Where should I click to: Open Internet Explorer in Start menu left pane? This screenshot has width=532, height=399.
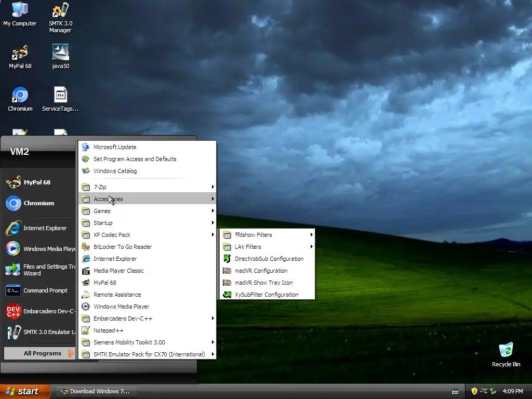[39, 228]
